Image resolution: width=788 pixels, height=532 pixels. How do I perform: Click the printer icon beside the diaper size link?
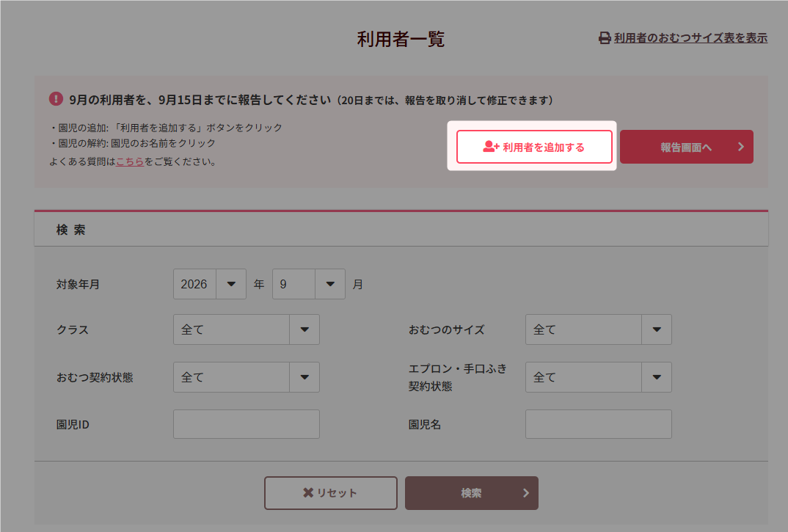(x=605, y=38)
